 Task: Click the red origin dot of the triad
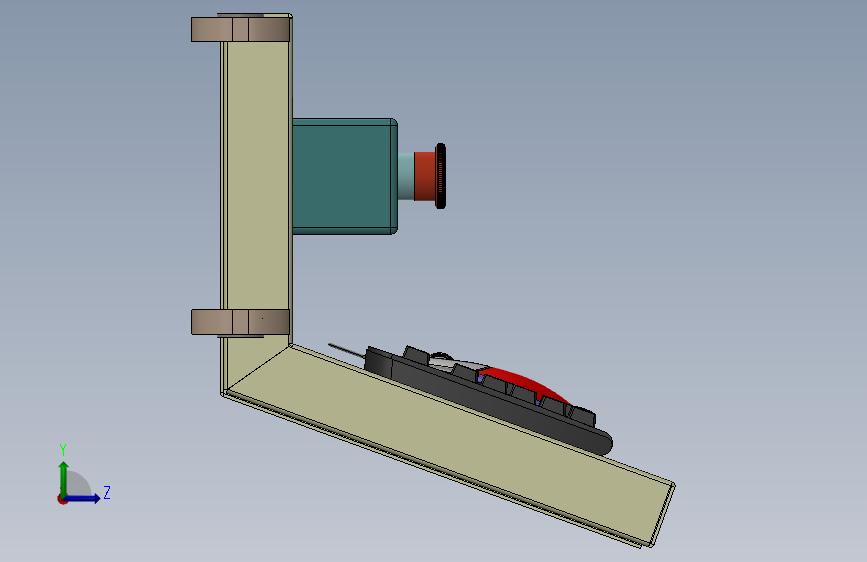(62, 499)
